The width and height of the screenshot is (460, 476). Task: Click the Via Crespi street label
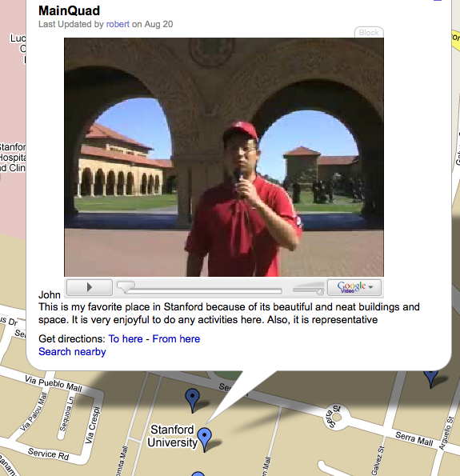point(93,425)
